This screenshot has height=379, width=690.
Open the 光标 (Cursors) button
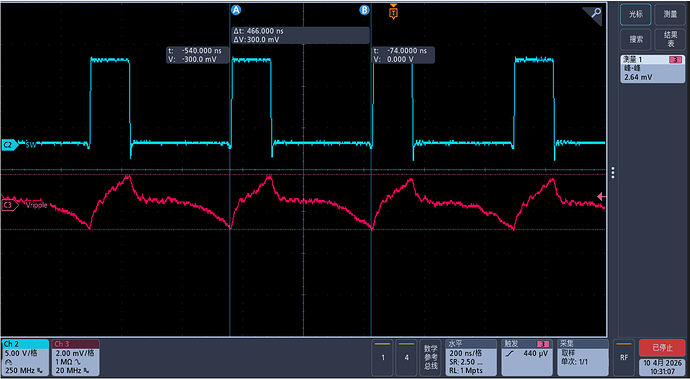(x=635, y=15)
